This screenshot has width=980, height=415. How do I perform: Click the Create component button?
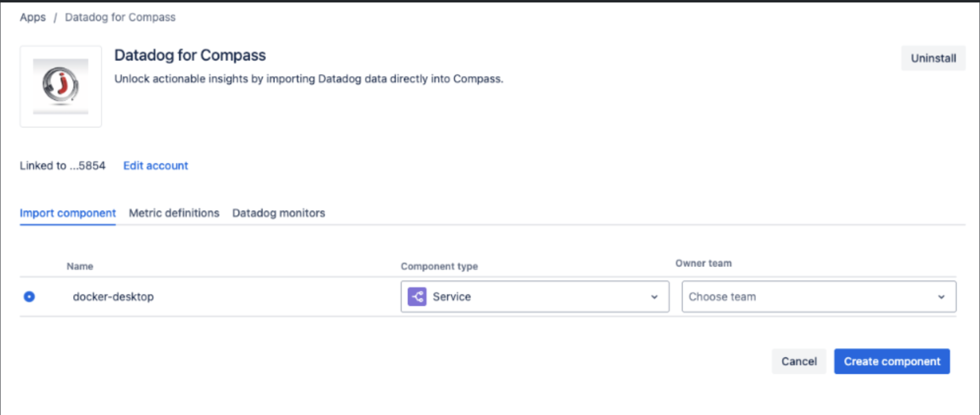[x=892, y=361]
